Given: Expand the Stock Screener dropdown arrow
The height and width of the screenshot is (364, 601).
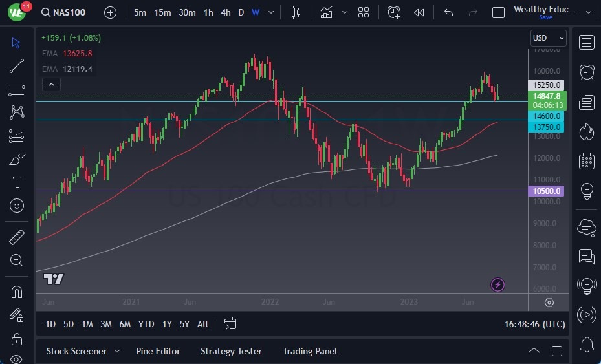Looking at the screenshot, I should click(117, 351).
